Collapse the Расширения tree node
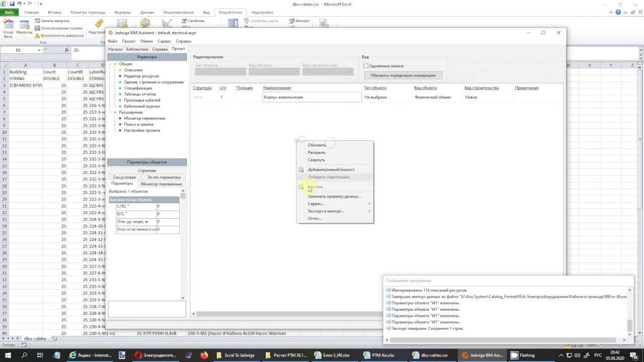Screen dimensions: 644x362 (x=115, y=112)
